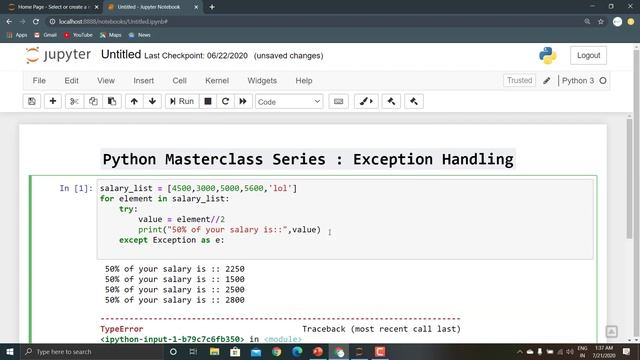Click the Python Masterclass Series heading

(x=308, y=159)
